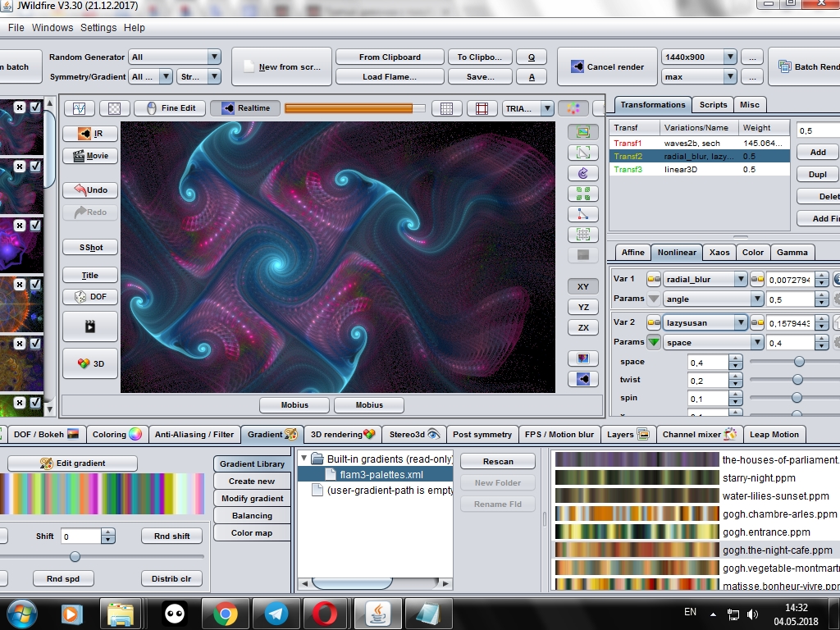Select Transf3 linear3D row
The height and width of the screenshot is (630, 840).
pos(699,169)
